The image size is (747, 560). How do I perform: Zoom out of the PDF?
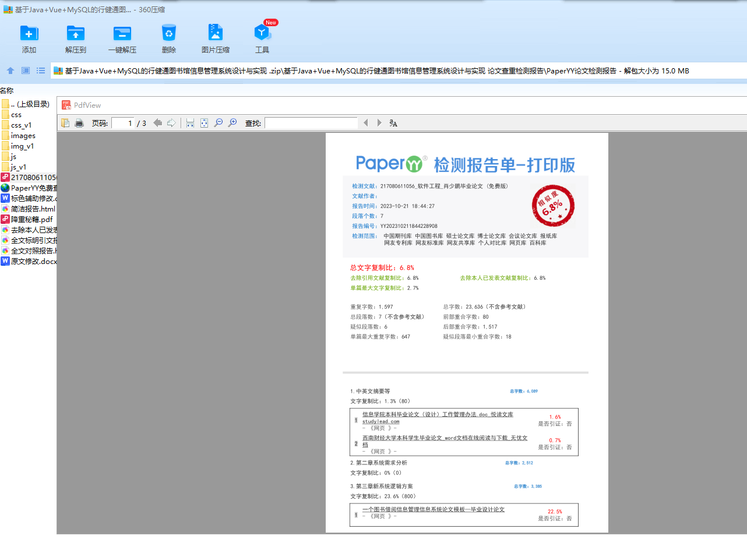point(218,123)
